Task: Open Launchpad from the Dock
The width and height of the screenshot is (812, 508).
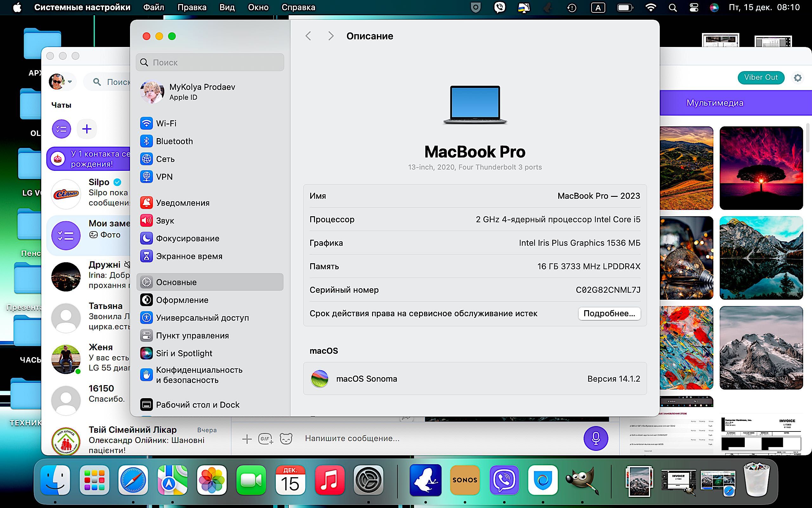Action: coord(95,480)
